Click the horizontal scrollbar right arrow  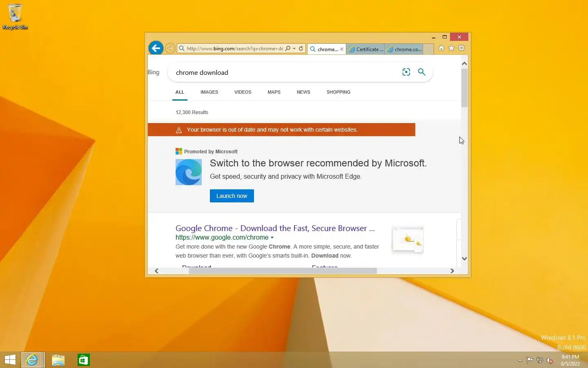click(x=452, y=271)
